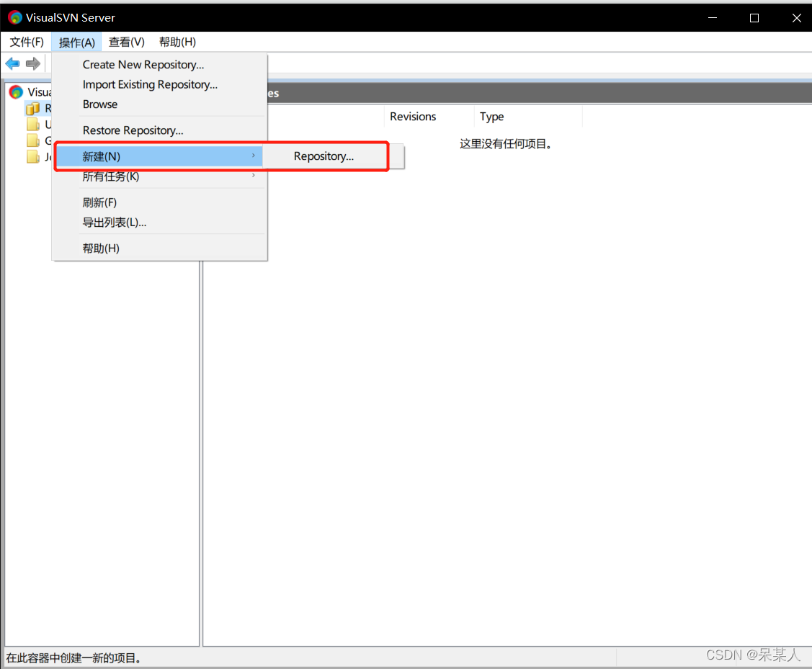Close the open 操作(A) menu
The image size is (812, 669).
(76, 42)
